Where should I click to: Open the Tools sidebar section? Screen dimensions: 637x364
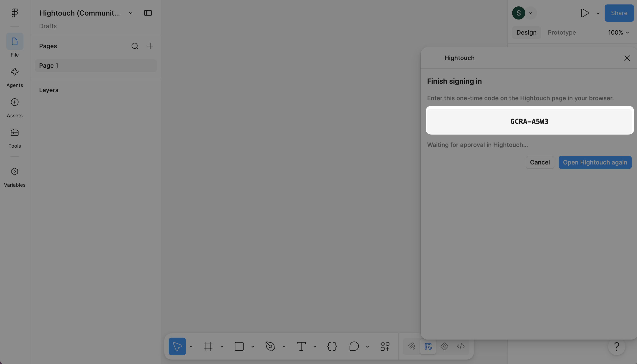point(15,133)
